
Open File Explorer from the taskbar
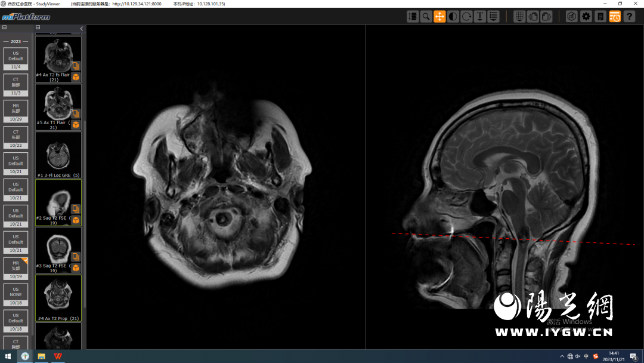tap(42, 356)
